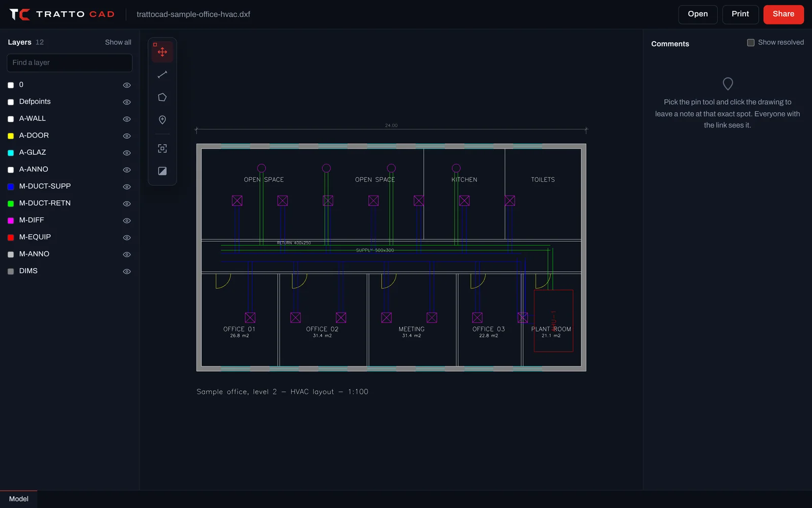The height and width of the screenshot is (508, 812).
Task: Hide the M-DUCT-RETN layer
Action: click(x=127, y=204)
